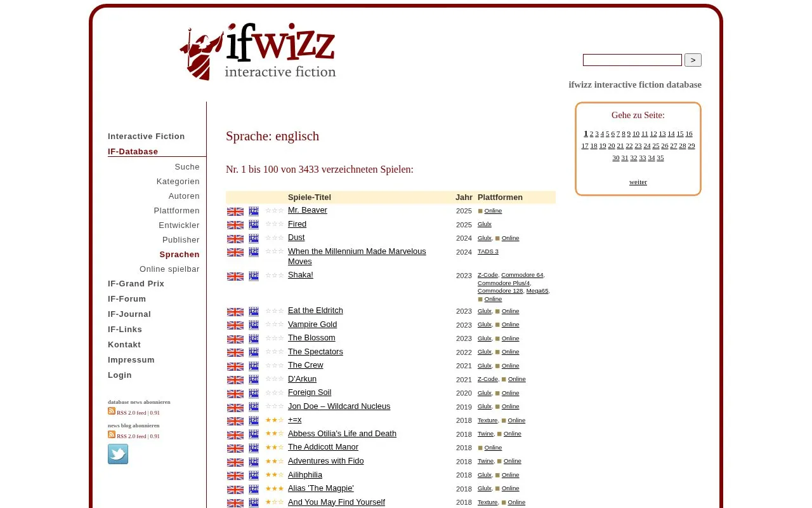The image size is (812, 508).
Task: Click the Online link for Mr. Beaver
Action: click(493, 211)
